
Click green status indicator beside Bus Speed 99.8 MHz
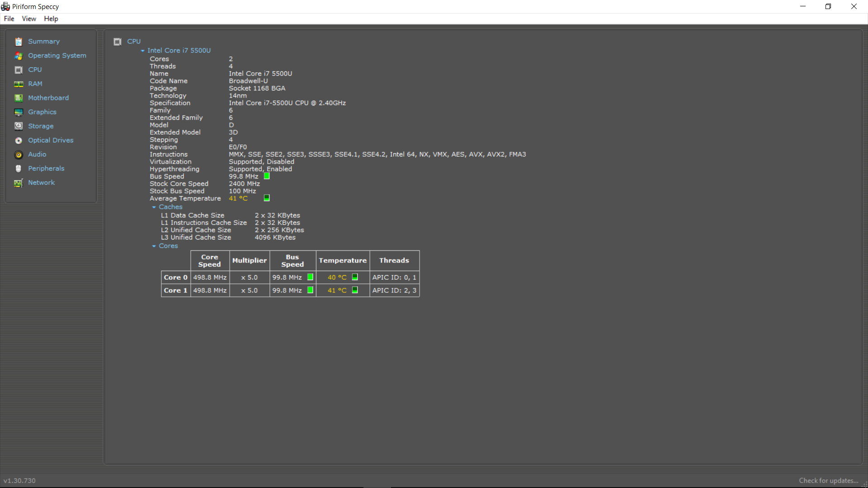pos(267,176)
